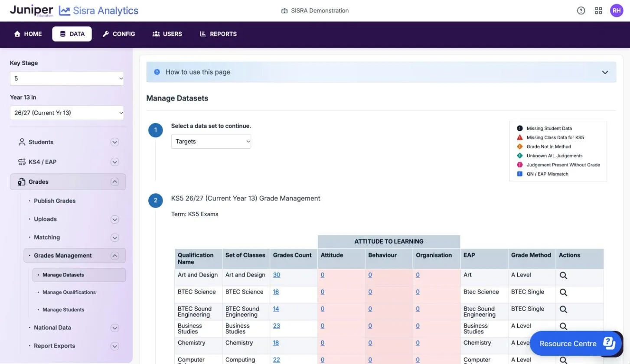Open the CONFIG tab
630x364 pixels.
pos(119,34)
